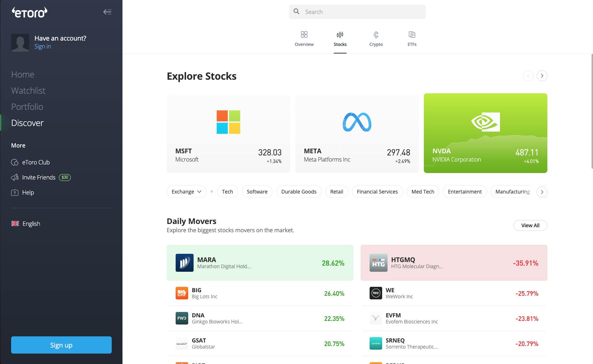Viewport: 593px width, 364px height.
Task: Click the Big Lots Inc name
Action: 205,297
